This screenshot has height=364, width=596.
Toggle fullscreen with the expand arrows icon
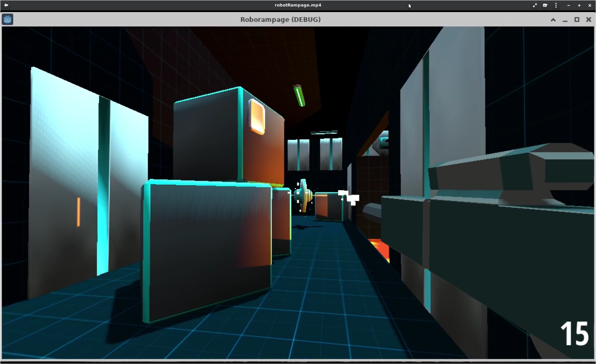(535, 5)
